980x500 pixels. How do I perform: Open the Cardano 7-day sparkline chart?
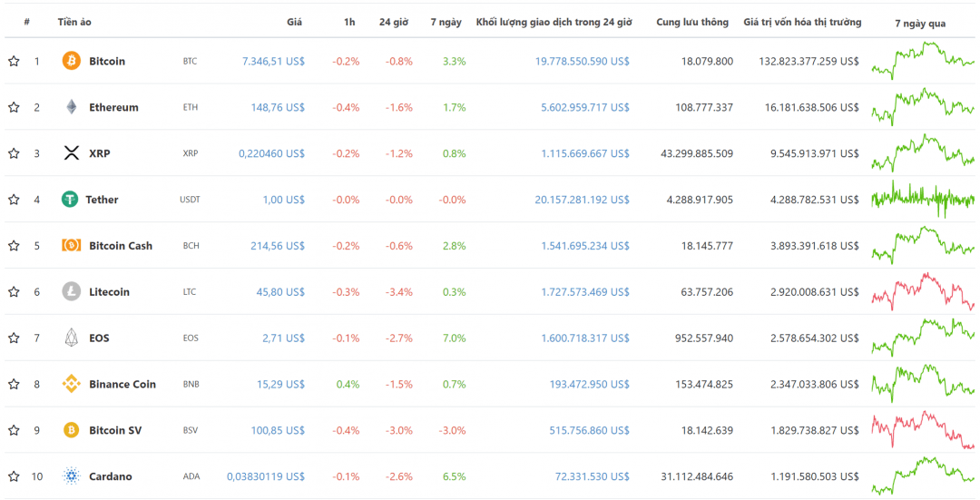click(923, 476)
